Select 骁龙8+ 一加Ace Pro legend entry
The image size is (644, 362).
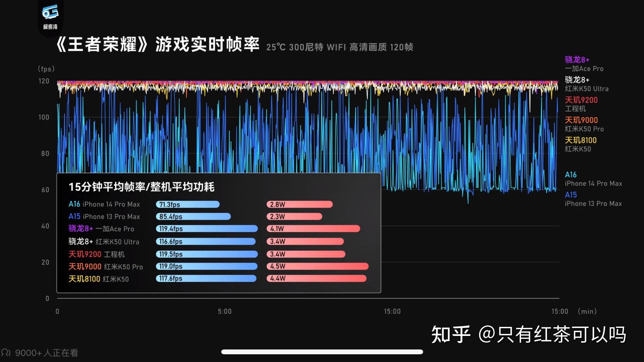click(583, 64)
